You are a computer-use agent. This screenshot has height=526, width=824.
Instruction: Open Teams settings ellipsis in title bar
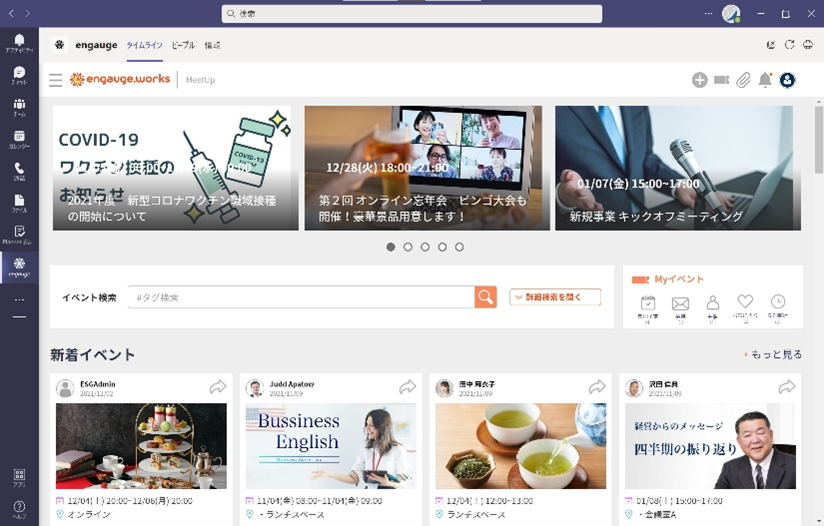click(x=708, y=14)
